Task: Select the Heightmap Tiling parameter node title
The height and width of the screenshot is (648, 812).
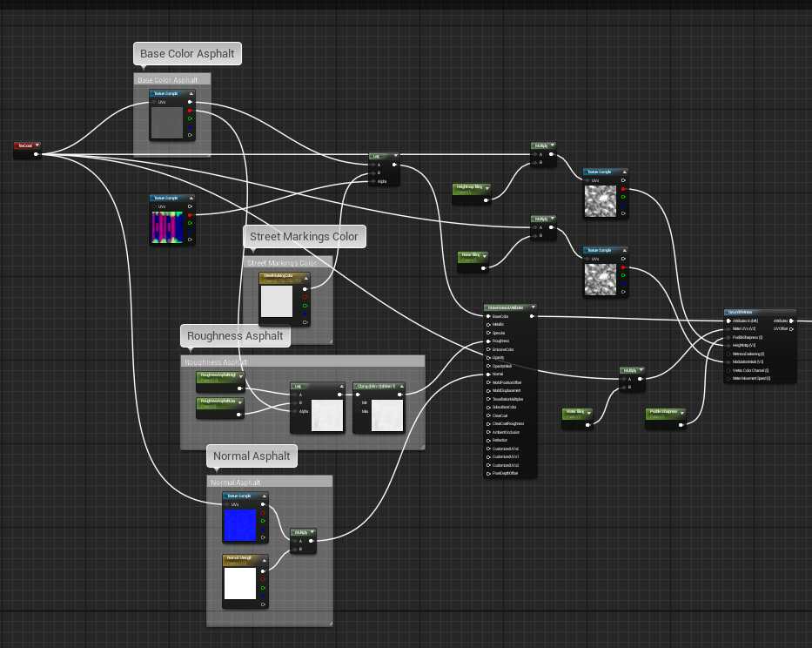Action: tap(469, 186)
